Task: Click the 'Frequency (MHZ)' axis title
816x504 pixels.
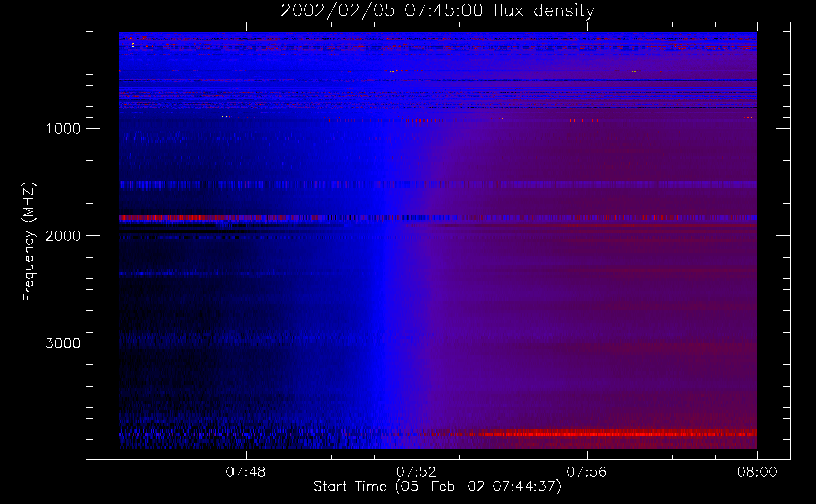Action: click(29, 242)
